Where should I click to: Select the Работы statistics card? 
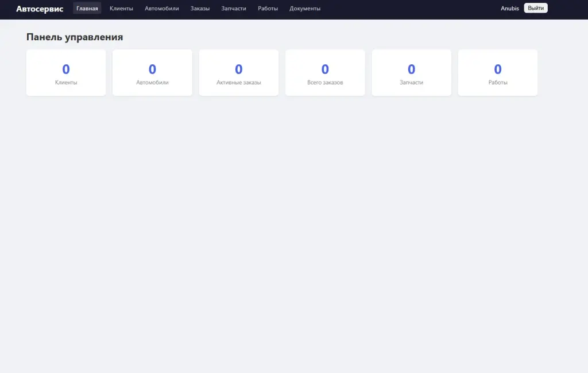498,72
